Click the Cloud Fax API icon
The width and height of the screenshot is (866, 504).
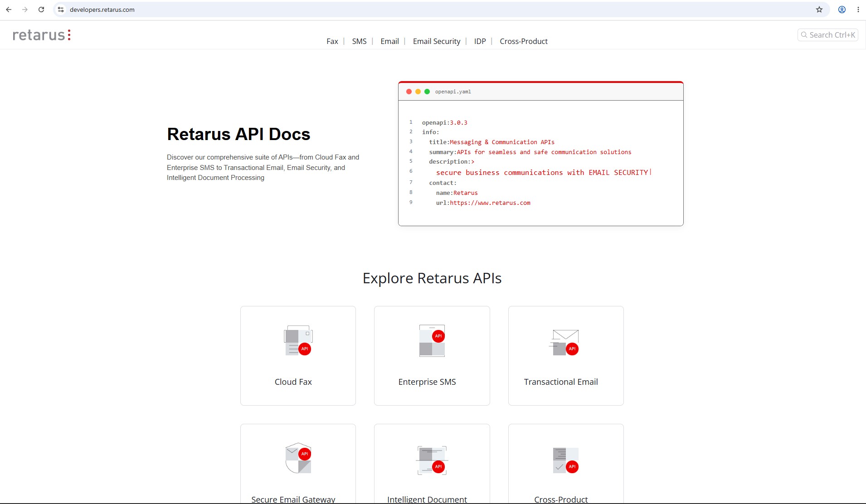[x=298, y=340]
